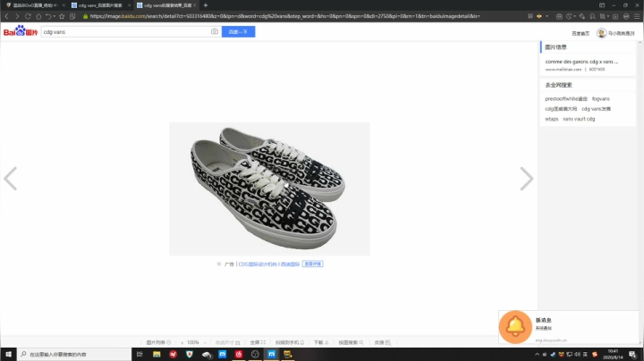Image resolution: width=644 pixels, height=361 pixels.
Task: Click the browser search magnifier icon in toolbar
Action: [592, 16]
